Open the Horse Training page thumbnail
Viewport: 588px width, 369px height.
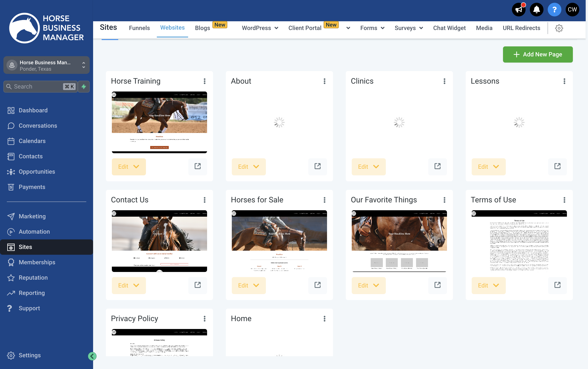tap(159, 122)
